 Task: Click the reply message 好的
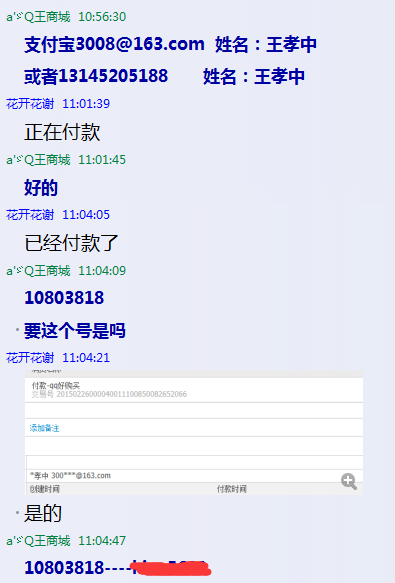(41, 187)
